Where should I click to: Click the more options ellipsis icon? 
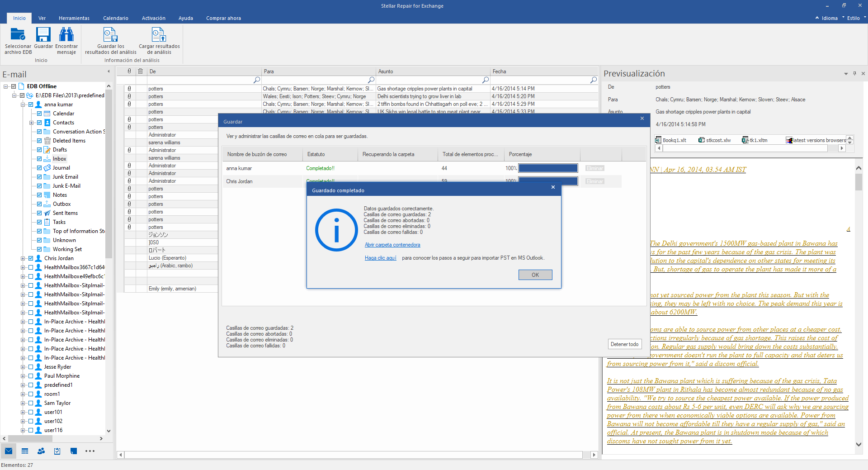pos(90,451)
